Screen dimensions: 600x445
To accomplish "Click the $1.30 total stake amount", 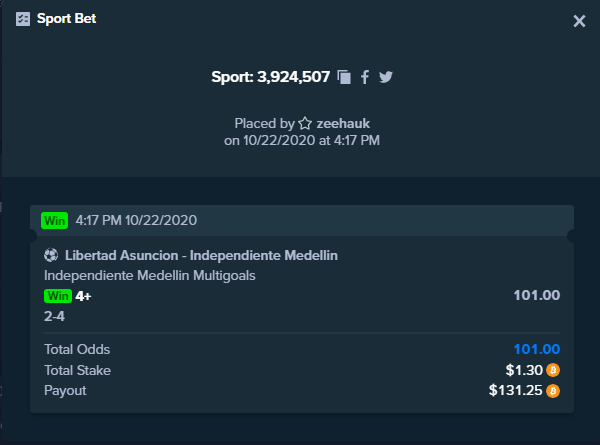I will [x=524, y=370].
